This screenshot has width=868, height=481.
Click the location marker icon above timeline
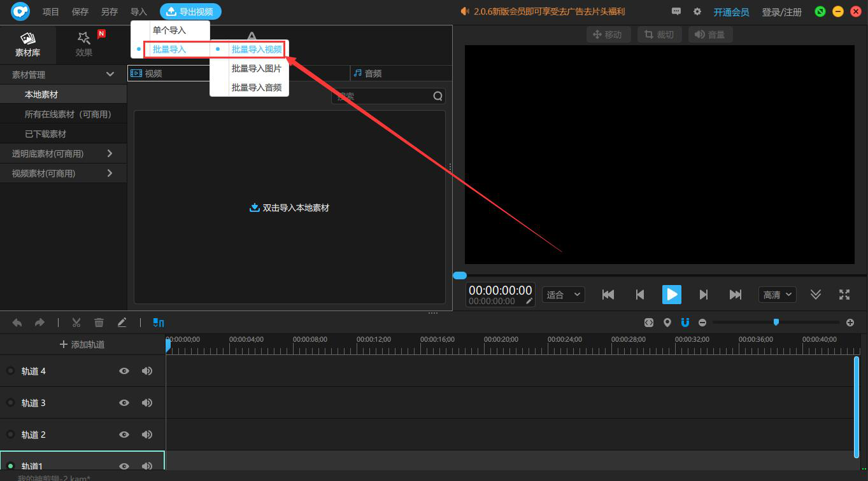(x=667, y=323)
